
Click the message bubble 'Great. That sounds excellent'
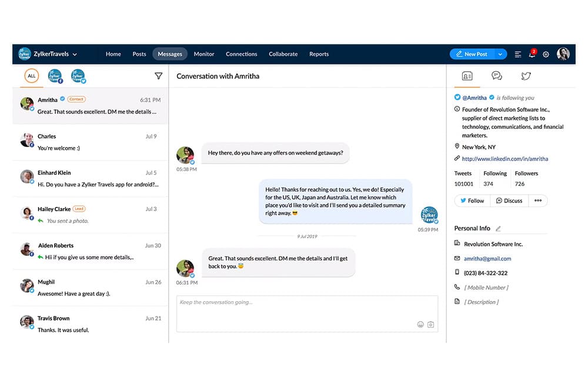(278, 262)
